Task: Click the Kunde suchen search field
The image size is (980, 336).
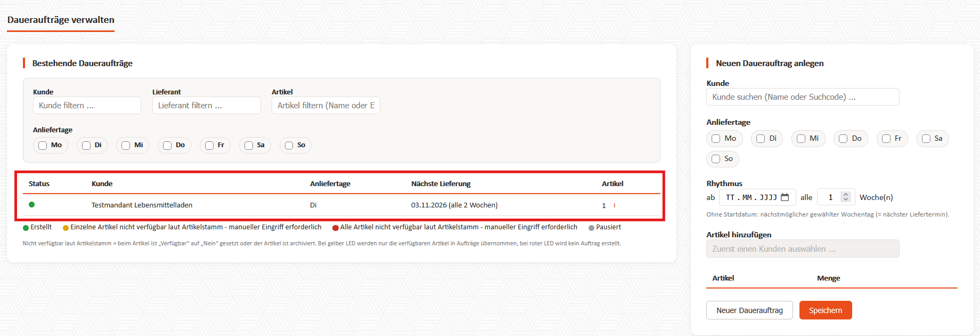Action: [x=803, y=97]
